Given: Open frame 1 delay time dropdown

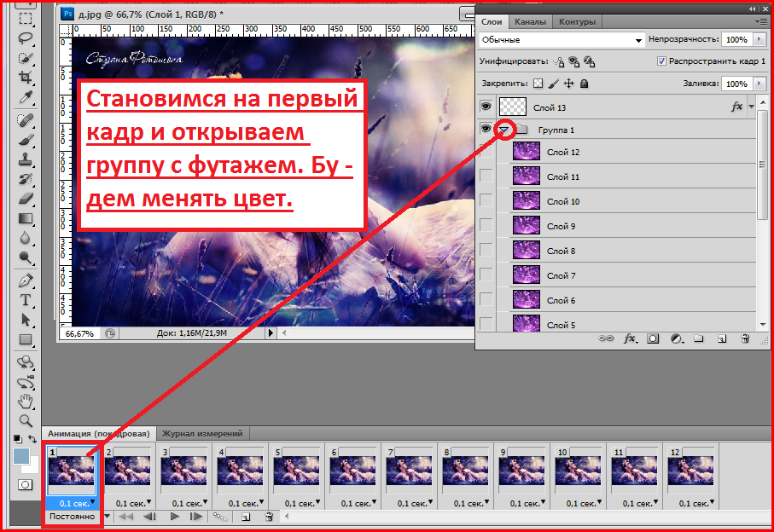Looking at the screenshot, I should (92, 502).
